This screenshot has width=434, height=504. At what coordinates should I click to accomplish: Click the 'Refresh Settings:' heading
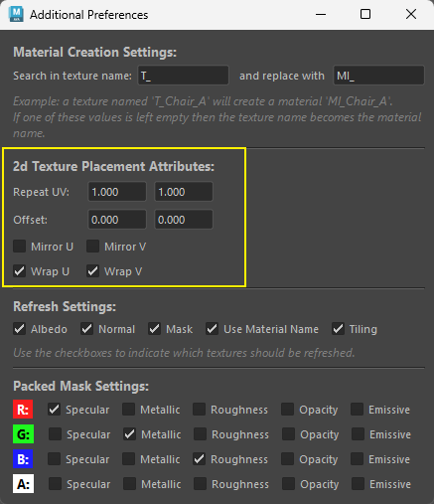tap(65, 306)
